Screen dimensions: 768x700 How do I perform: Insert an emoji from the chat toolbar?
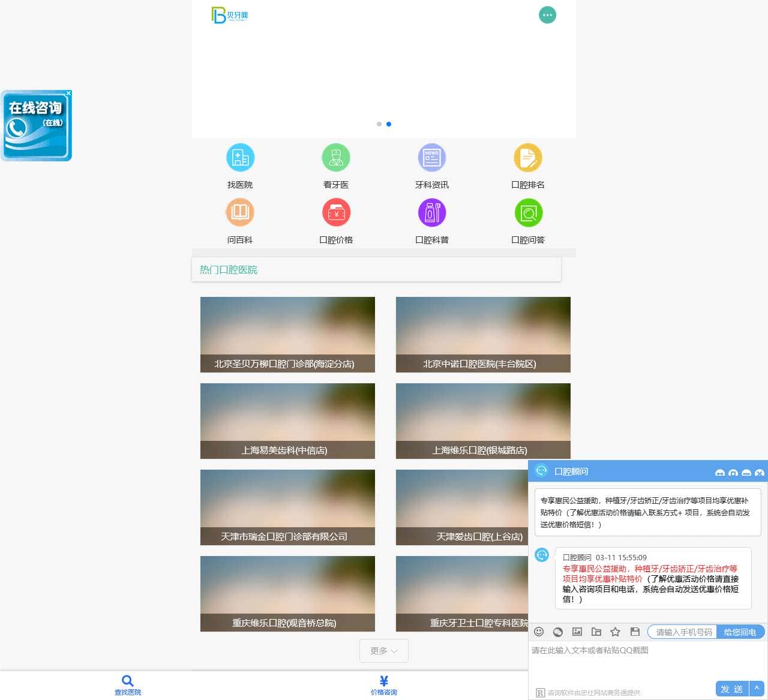pos(539,632)
